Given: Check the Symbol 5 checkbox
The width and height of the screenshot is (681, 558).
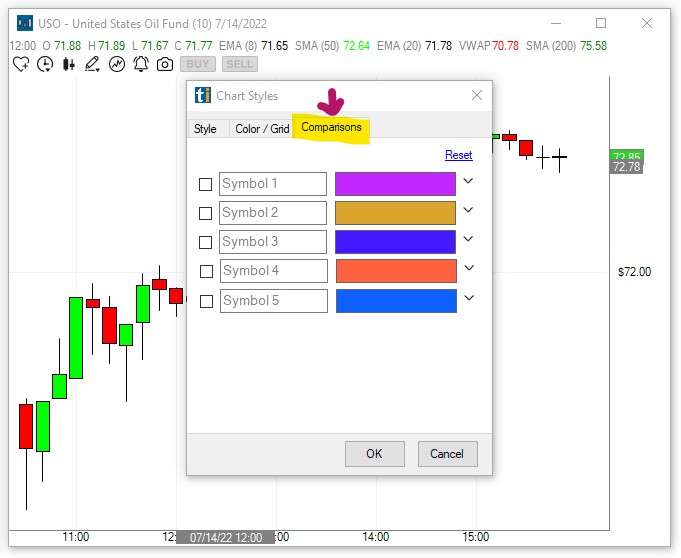Looking at the screenshot, I should pyautogui.click(x=206, y=301).
